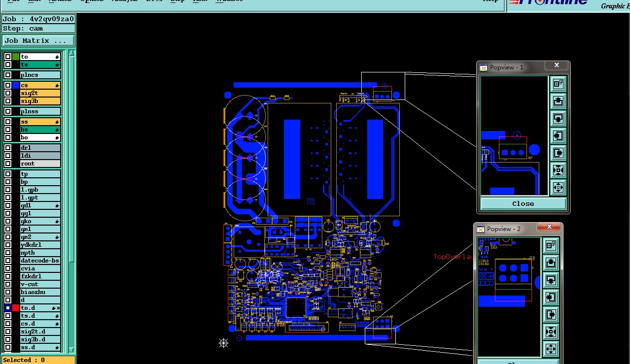The height and width of the screenshot is (364, 630).
Task: Click the hand icon on the 'to' layer
Action: pyautogui.click(x=57, y=57)
